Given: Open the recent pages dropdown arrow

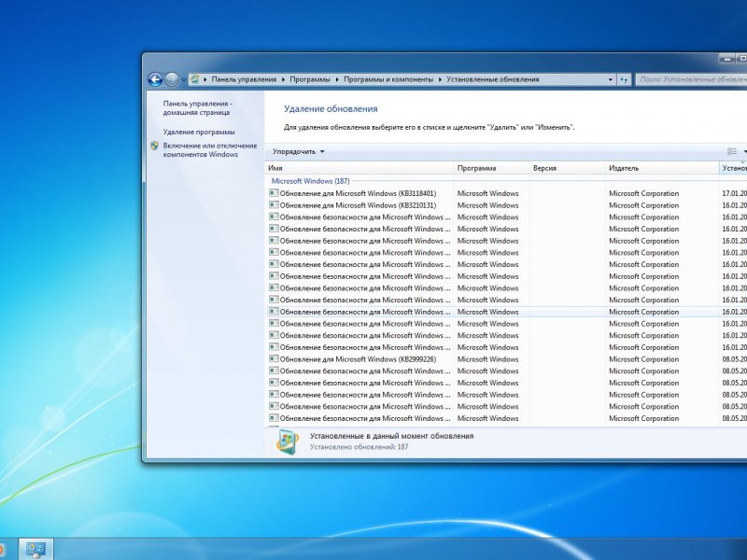Looking at the screenshot, I should point(184,80).
